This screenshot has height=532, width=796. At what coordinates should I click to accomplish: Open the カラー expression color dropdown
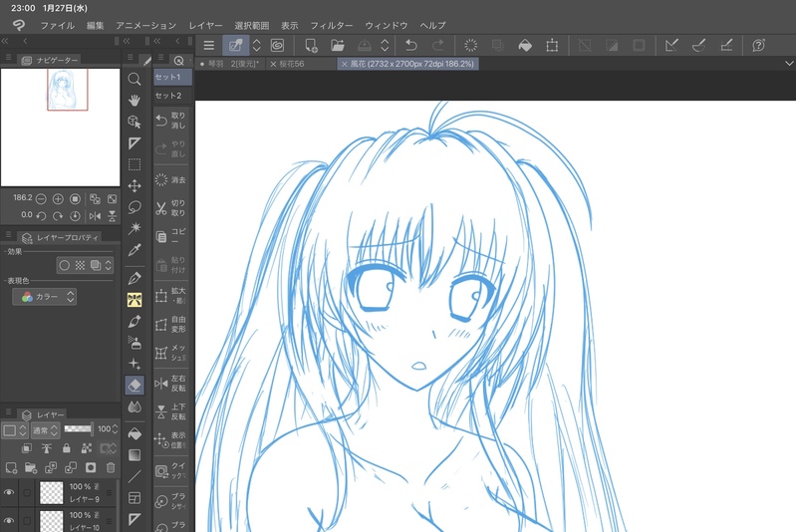click(x=44, y=297)
